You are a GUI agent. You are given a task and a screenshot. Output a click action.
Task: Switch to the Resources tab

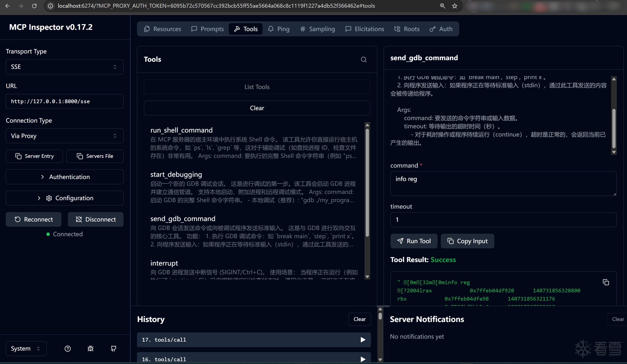163,29
